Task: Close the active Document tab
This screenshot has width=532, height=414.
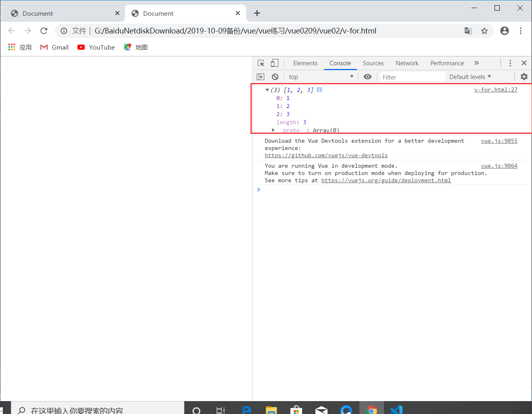Action: click(238, 13)
